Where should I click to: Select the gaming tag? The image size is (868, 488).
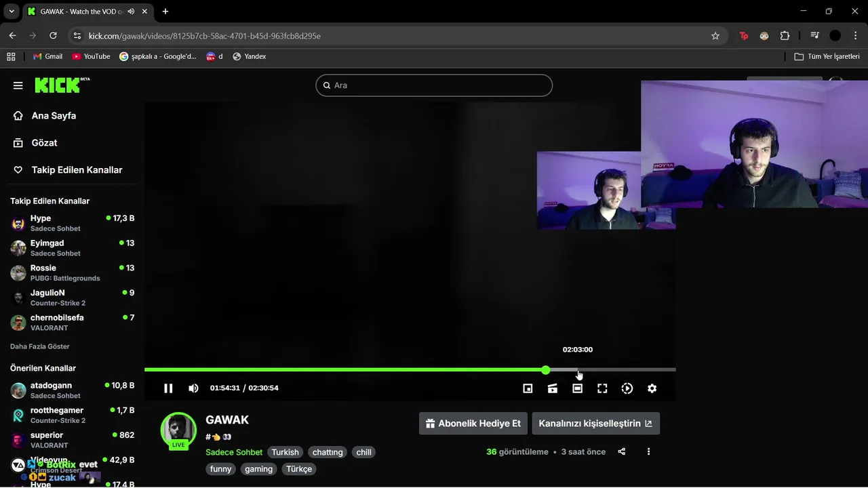point(258,469)
